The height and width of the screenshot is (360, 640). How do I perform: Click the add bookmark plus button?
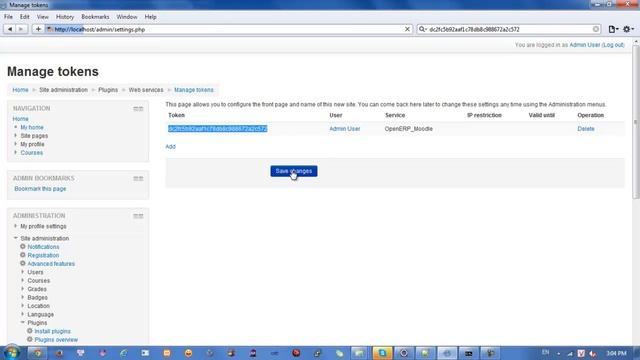(38, 29)
